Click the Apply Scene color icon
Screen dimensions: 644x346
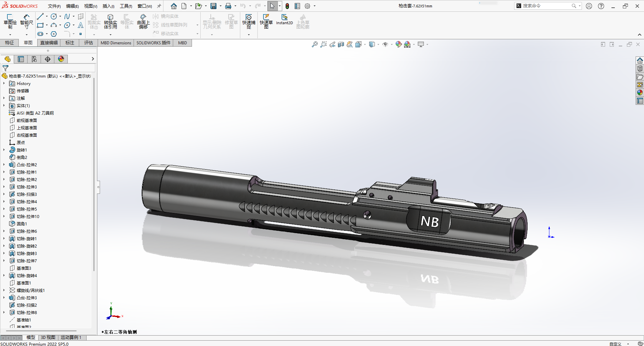407,44
